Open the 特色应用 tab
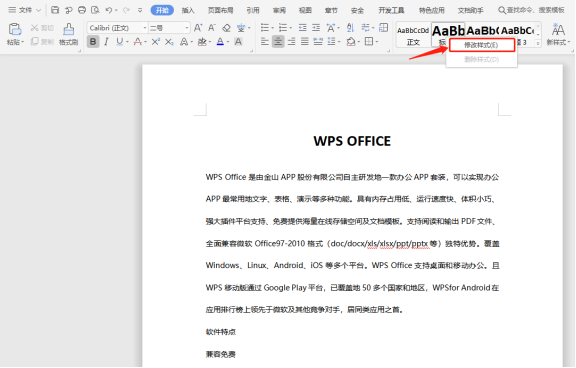Viewport: 576px width, 368px height. coord(432,10)
